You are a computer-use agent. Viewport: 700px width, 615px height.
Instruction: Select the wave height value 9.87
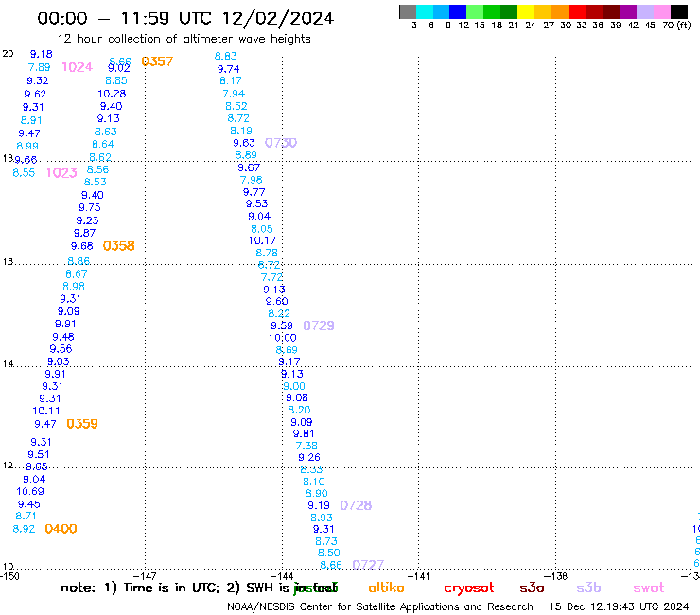84,233
